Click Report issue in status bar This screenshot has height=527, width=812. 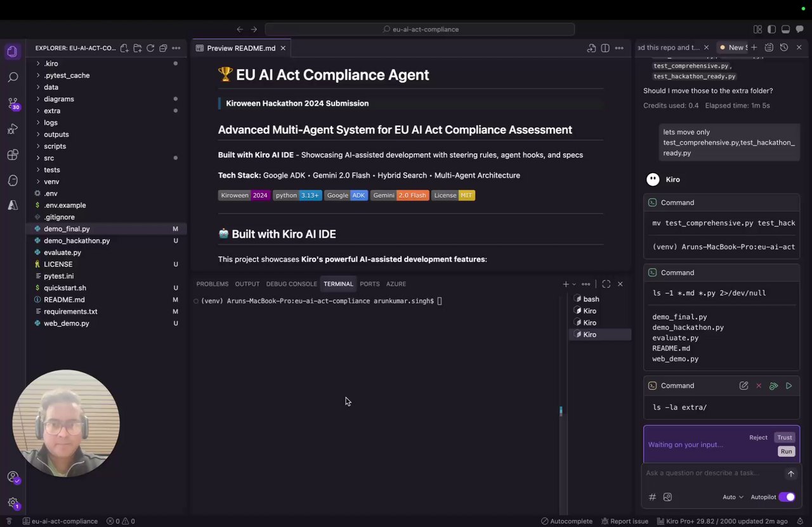pyautogui.click(x=624, y=521)
